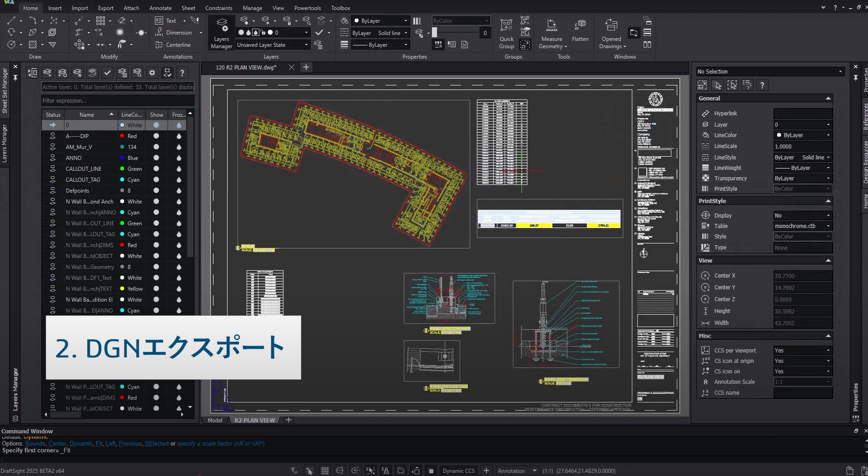This screenshot has height=476, width=868.
Task: Click the layer Filter expression field
Action: point(118,101)
